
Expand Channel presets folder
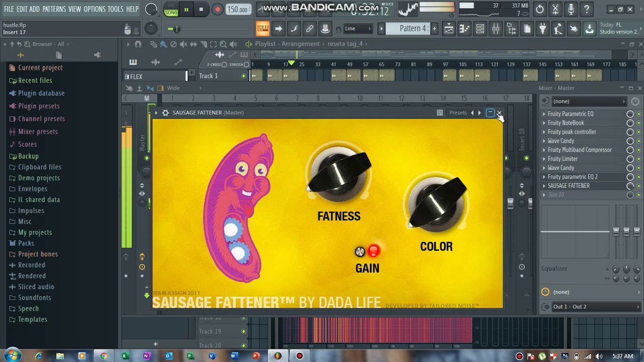[x=41, y=119]
